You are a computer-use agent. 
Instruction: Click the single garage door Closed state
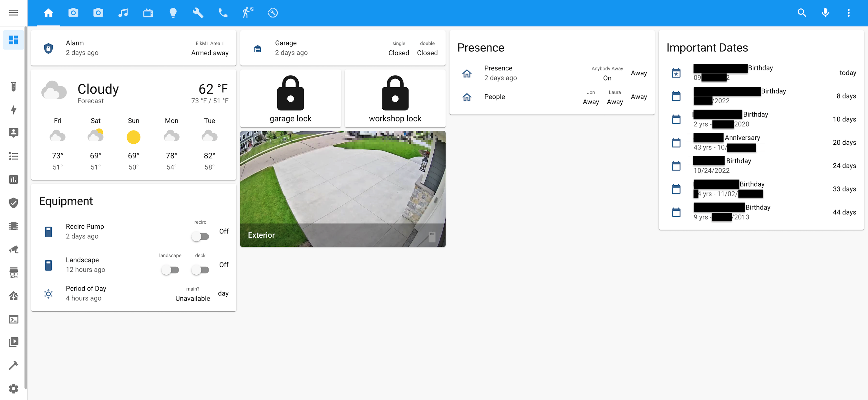(398, 53)
